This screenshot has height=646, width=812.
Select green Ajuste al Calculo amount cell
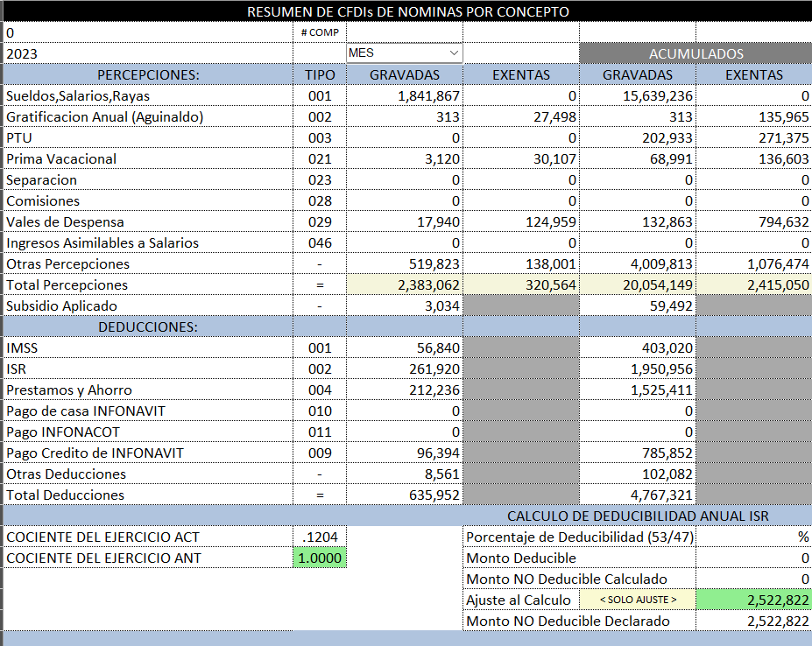[x=753, y=600]
